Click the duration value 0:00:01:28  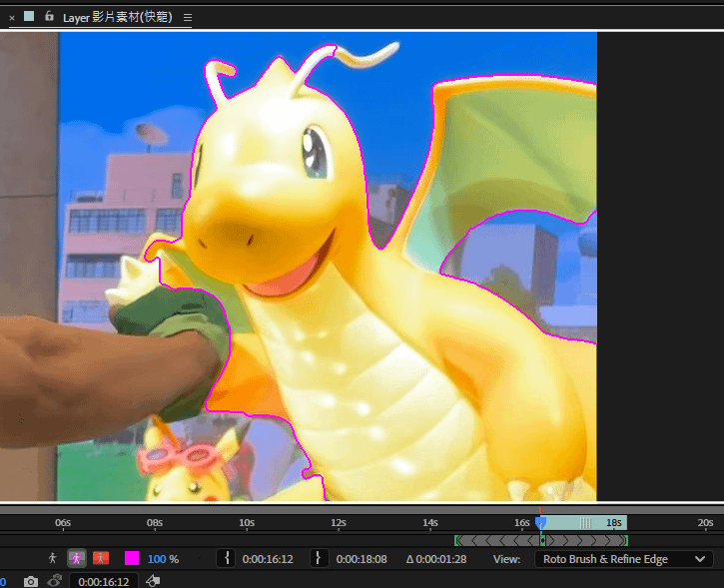[x=442, y=559]
